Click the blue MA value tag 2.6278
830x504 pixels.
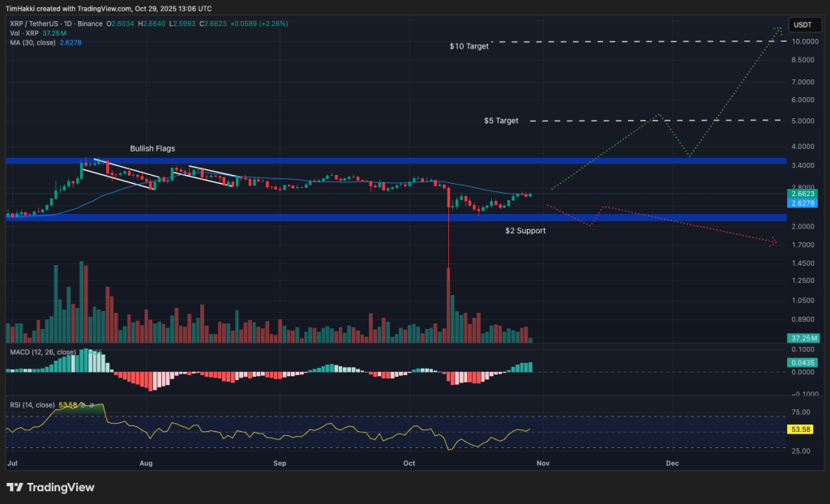(802, 203)
